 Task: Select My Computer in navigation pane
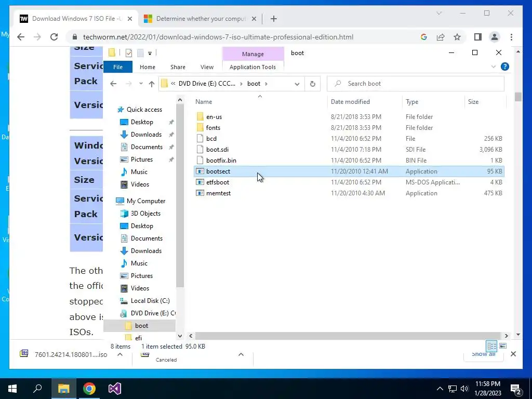[146, 201]
